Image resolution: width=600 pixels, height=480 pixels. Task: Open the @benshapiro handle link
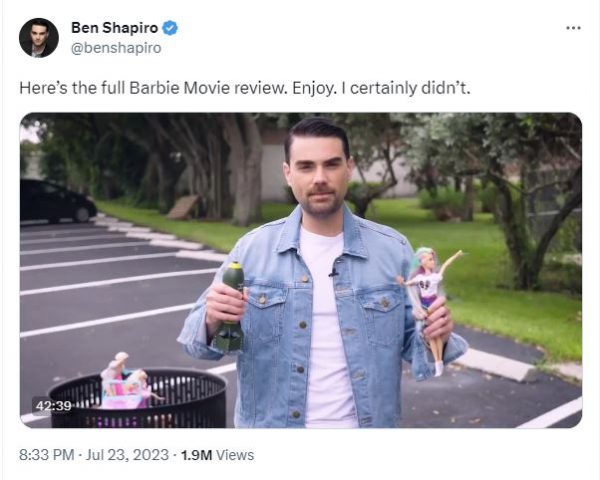pyautogui.click(x=116, y=48)
